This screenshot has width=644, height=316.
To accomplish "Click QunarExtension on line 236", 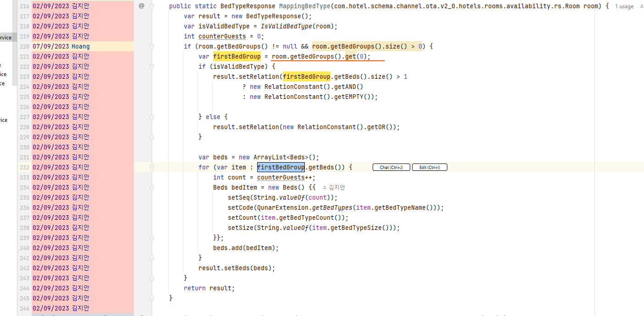I will pyautogui.click(x=283, y=207).
